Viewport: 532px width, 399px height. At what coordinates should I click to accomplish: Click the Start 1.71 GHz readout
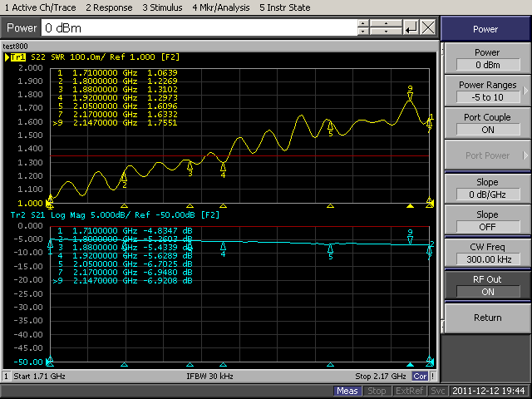[x=39, y=377]
